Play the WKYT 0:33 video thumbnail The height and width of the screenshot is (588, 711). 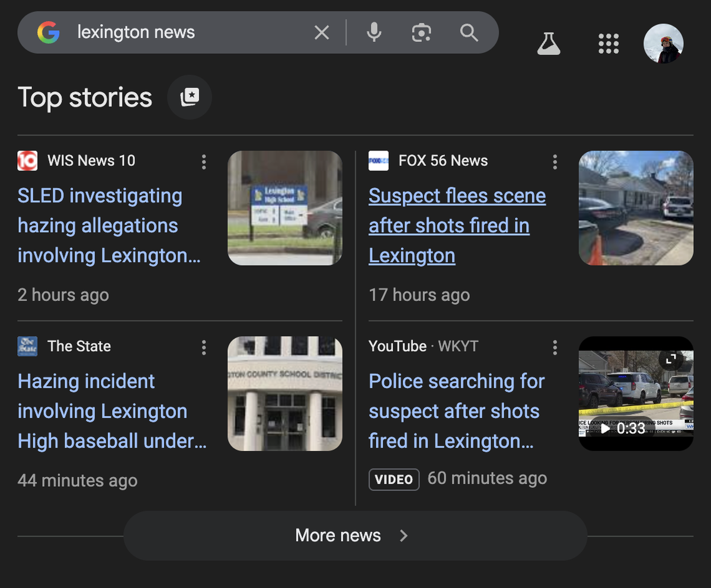coord(636,394)
